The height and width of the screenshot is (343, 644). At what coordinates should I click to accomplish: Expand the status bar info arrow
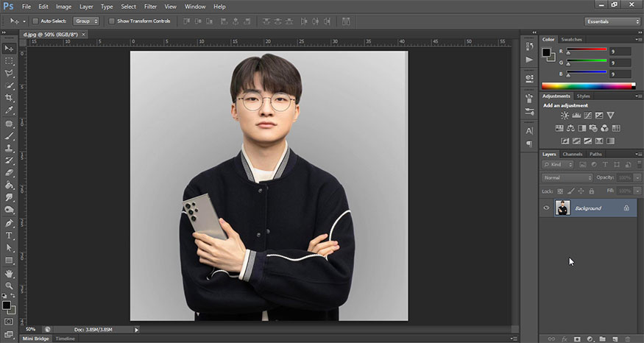pyautogui.click(x=137, y=330)
